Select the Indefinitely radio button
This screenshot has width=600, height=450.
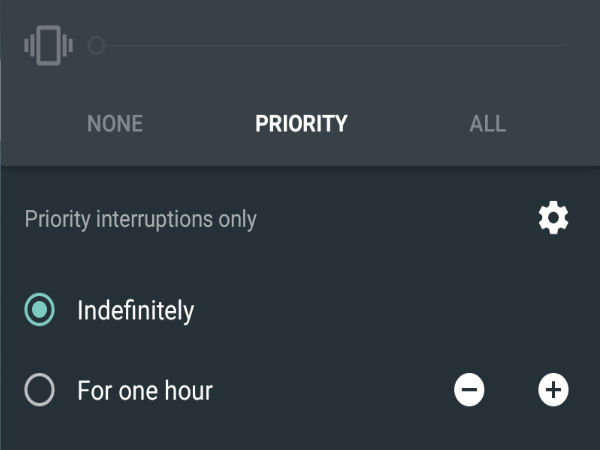coord(39,310)
